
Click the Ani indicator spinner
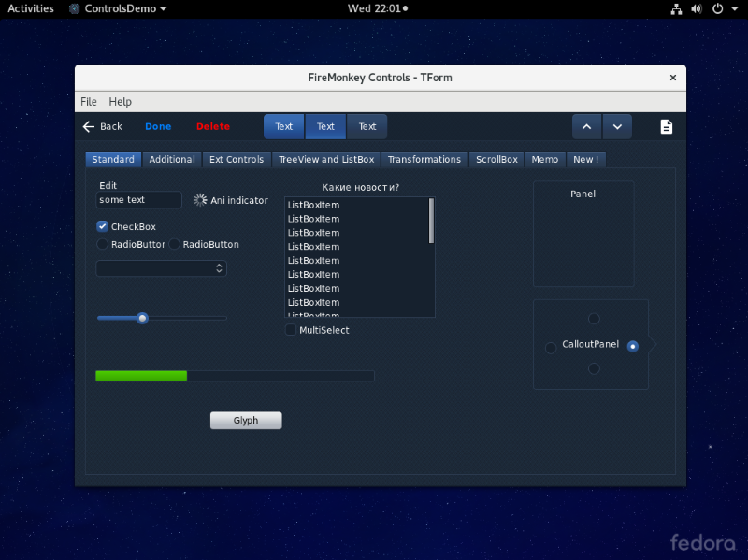coord(200,200)
